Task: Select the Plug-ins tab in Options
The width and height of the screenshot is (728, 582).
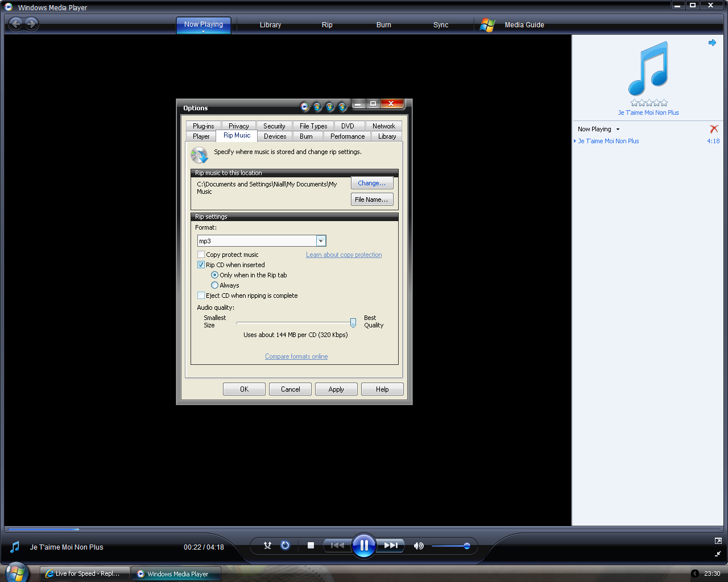Action: pyautogui.click(x=203, y=126)
